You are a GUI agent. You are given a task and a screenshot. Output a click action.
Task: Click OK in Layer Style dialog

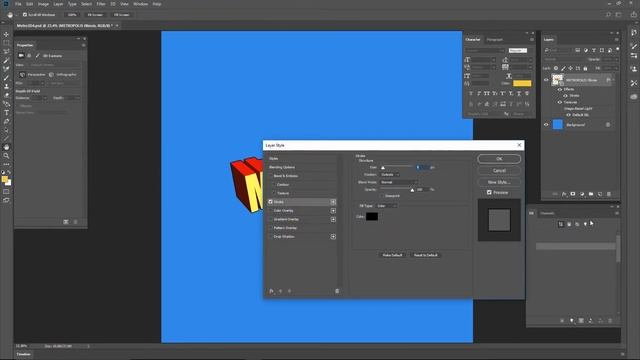pyautogui.click(x=499, y=159)
